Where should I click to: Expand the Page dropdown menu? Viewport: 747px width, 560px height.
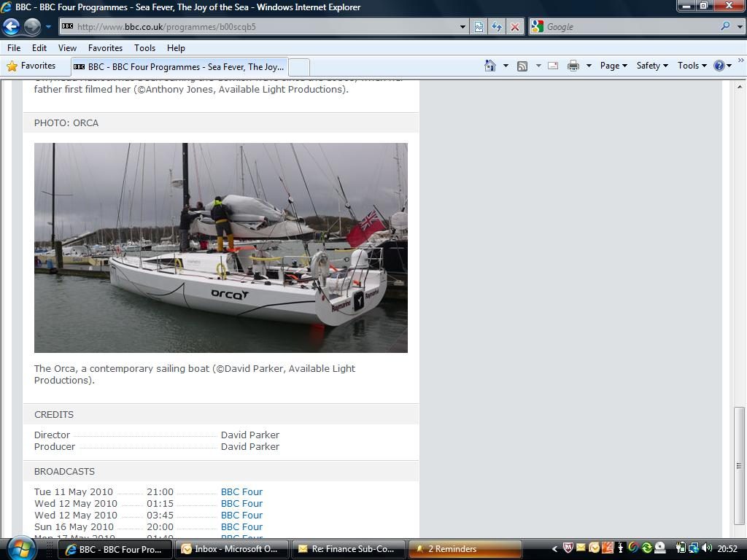(611, 66)
